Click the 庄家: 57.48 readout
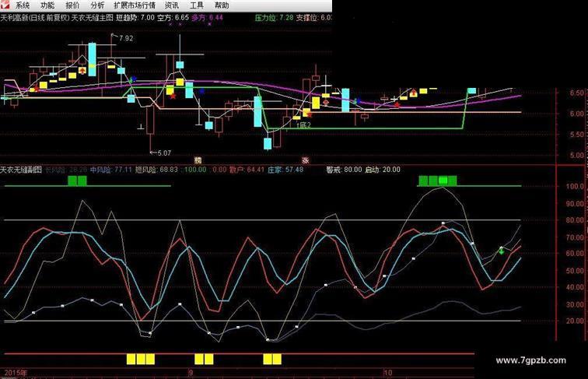This screenshot has width=588, height=379. 285,170
